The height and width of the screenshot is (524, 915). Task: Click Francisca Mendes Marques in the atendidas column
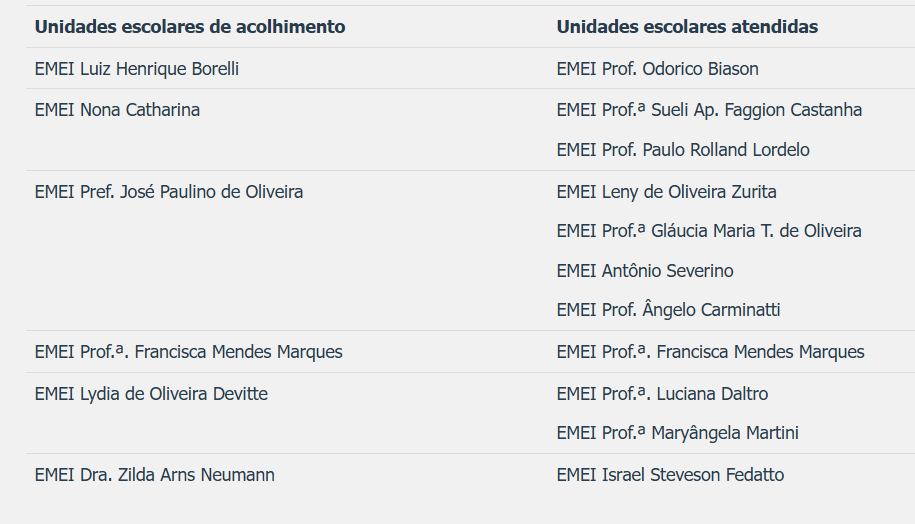tap(710, 352)
